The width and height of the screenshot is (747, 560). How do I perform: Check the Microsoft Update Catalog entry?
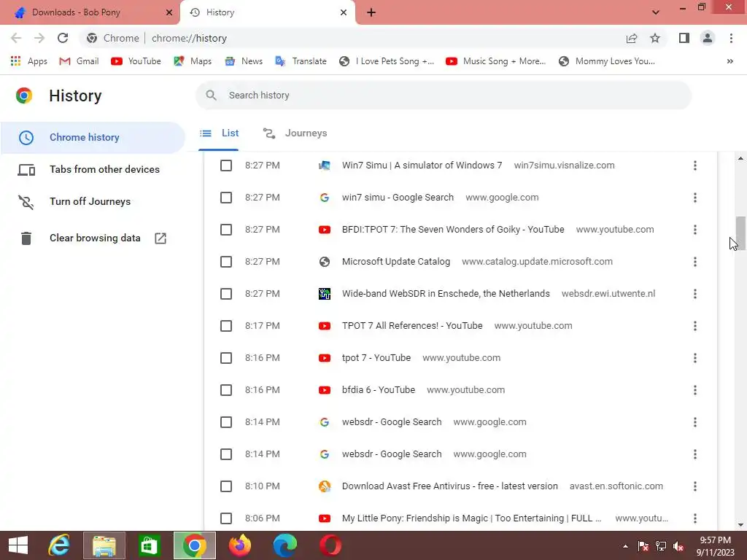click(x=226, y=262)
